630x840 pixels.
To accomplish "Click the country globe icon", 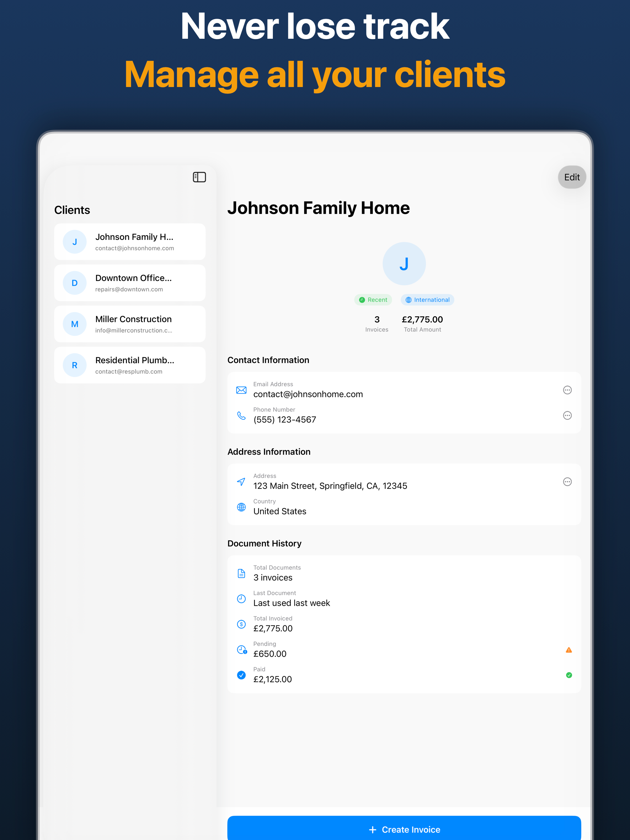I will pyautogui.click(x=241, y=507).
